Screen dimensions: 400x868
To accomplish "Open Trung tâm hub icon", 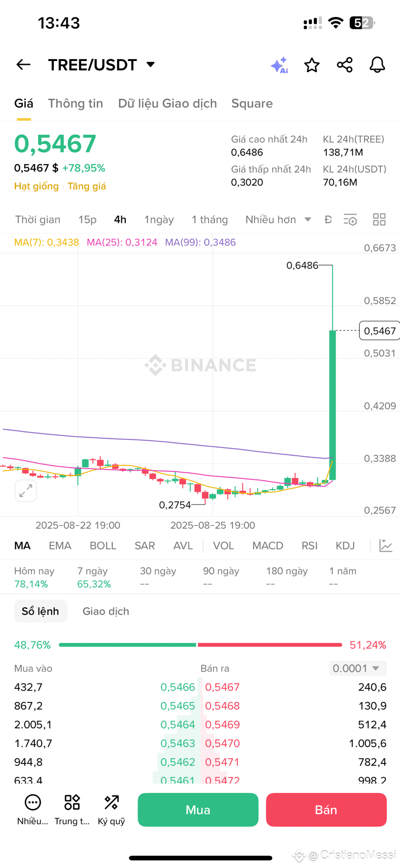I will tap(72, 810).
